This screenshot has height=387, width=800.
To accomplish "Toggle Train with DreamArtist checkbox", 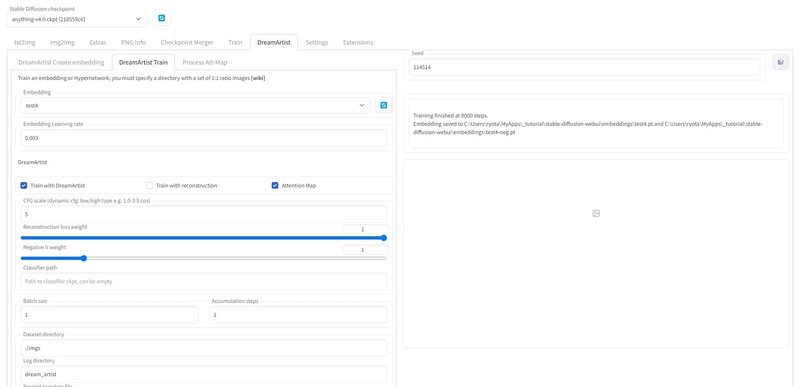I will coord(23,186).
